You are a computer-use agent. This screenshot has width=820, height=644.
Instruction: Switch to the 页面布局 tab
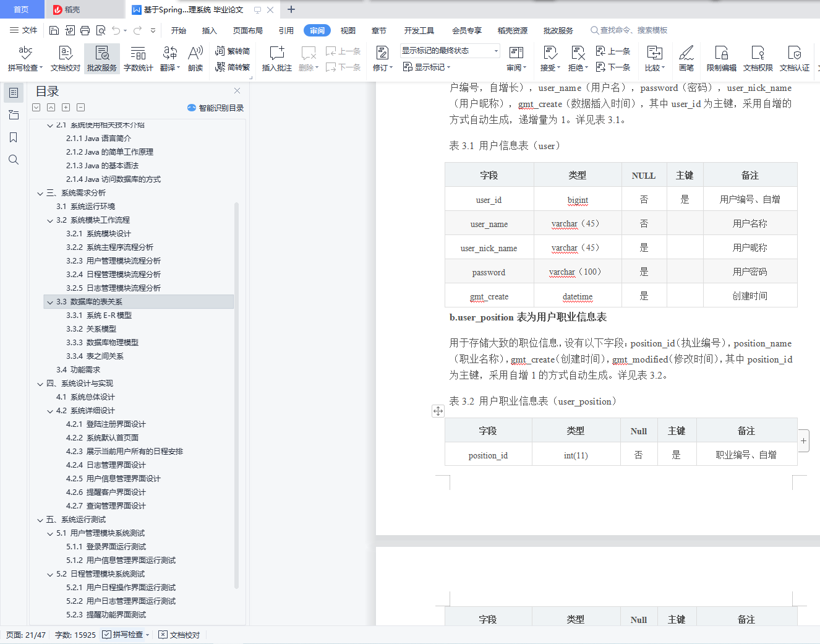(248, 30)
